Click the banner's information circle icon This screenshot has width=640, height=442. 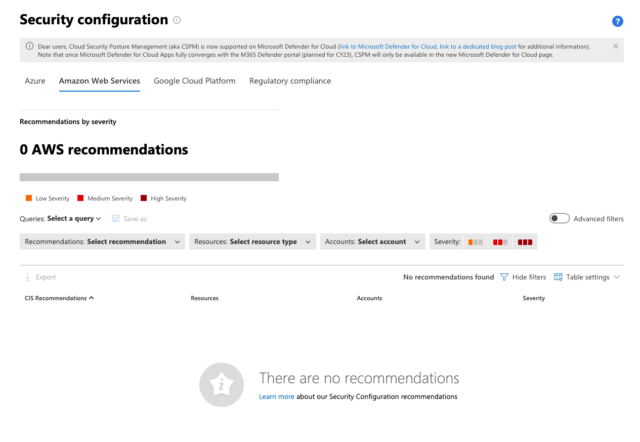[29, 46]
